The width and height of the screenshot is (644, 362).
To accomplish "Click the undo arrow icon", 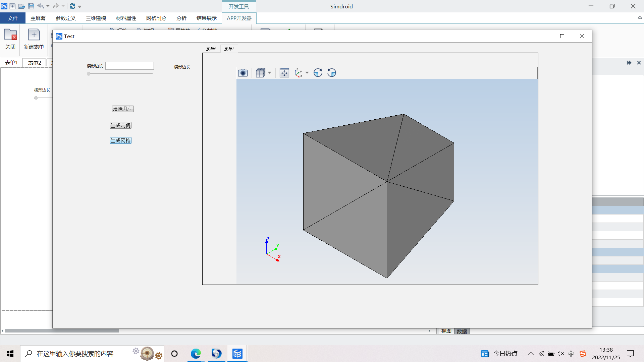I will (x=41, y=6).
